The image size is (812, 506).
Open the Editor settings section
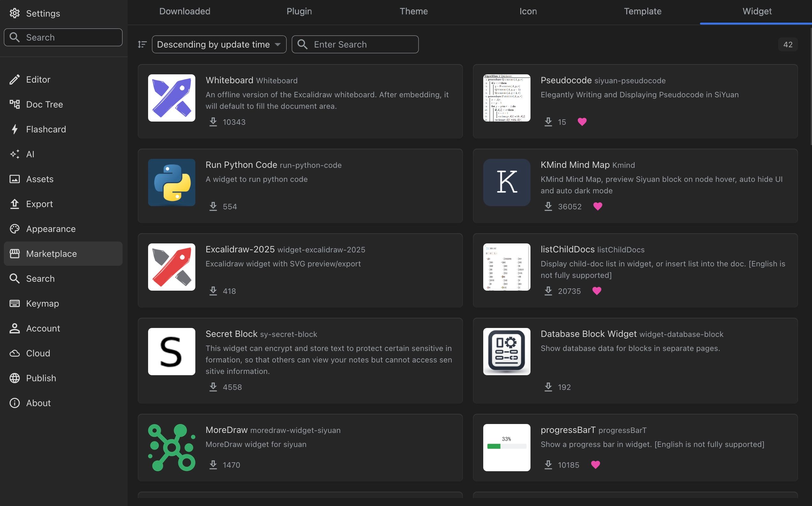coord(63,79)
